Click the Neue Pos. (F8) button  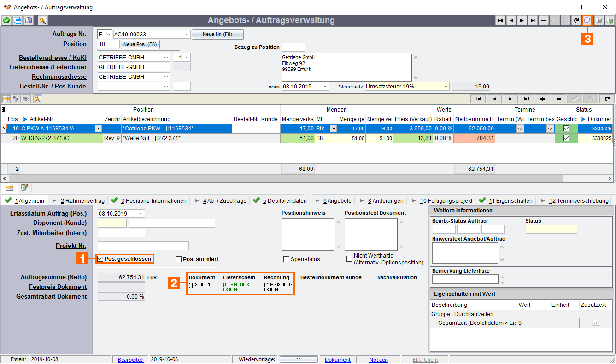point(141,45)
